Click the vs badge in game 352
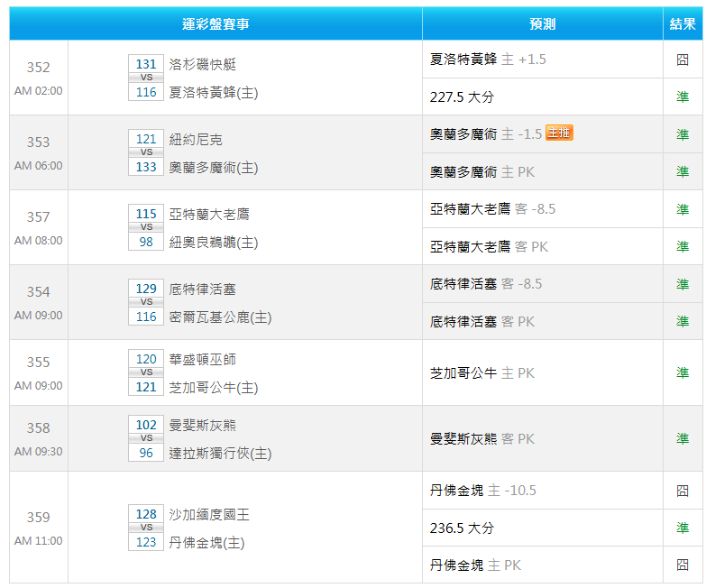The height and width of the screenshot is (588, 706). 146,78
